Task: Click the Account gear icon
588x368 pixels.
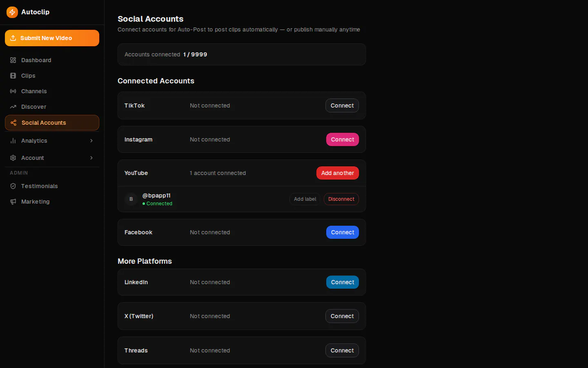Action: [13, 158]
